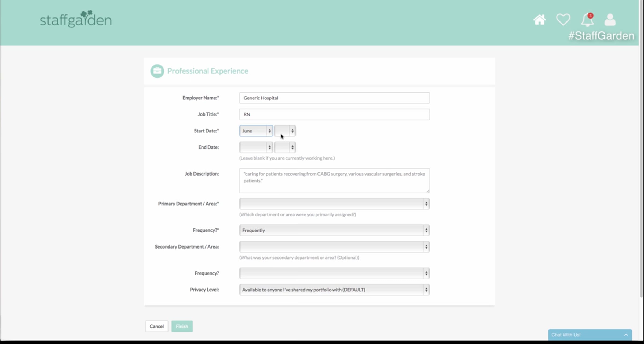This screenshot has width=644, height=344.
Task: Open notifications bell icon
Action: 587,20
